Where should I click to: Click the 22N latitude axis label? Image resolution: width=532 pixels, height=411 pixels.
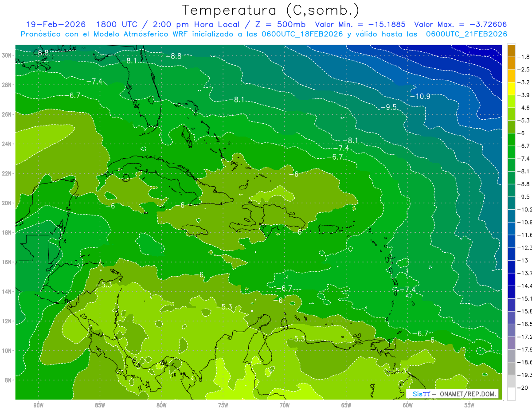coord(7,173)
